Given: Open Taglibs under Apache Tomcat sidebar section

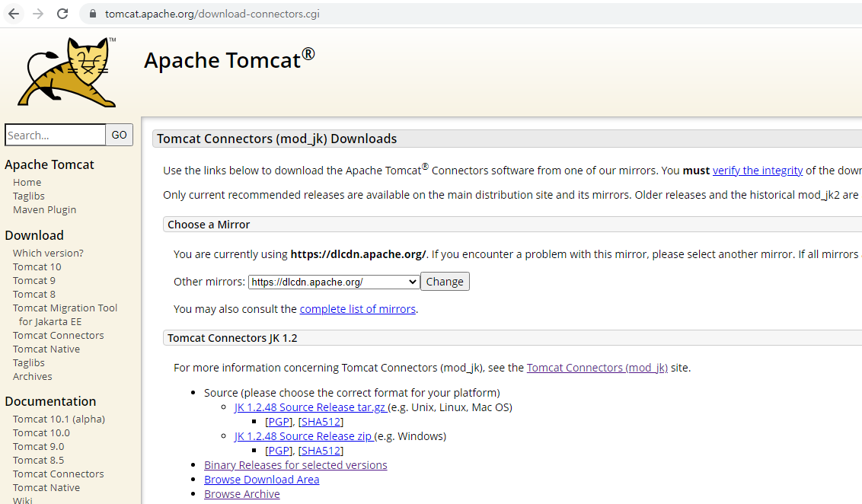Looking at the screenshot, I should (x=29, y=196).
